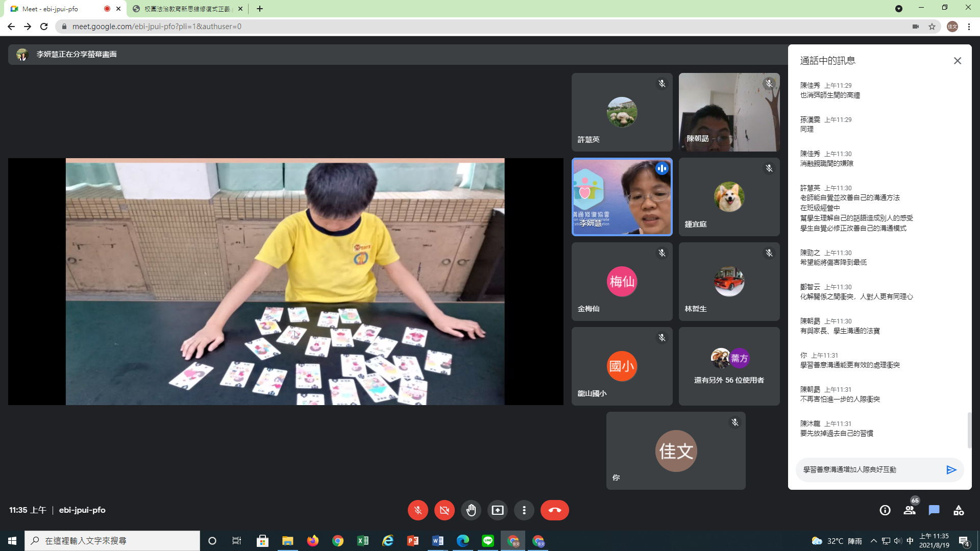The height and width of the screenshot is (551, 980).
Task: Switch to the second browser tab
Action: click(x=186, y=9)
